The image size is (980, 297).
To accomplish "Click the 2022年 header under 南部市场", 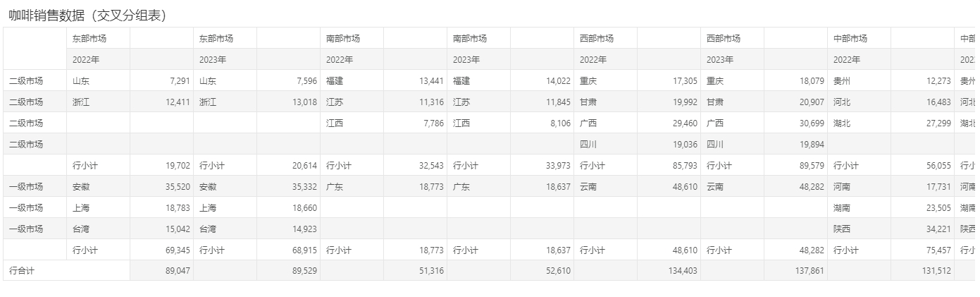I will [352, 59].
